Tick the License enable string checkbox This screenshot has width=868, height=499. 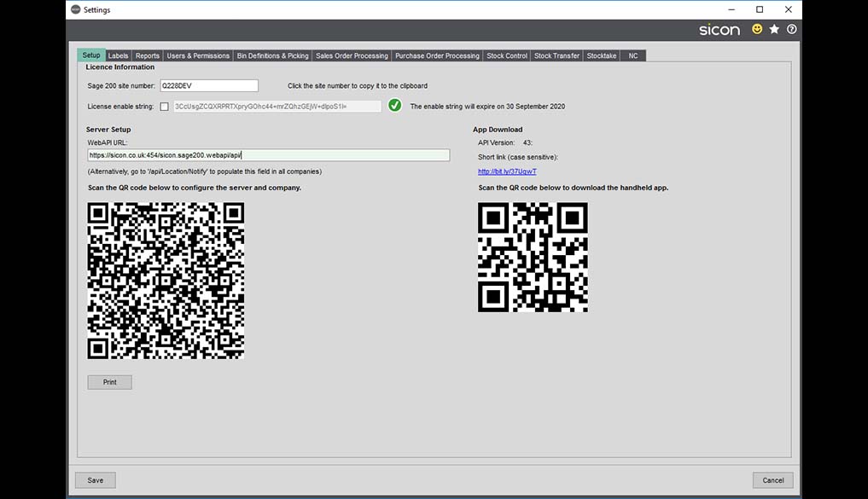[x=165, y=107]
